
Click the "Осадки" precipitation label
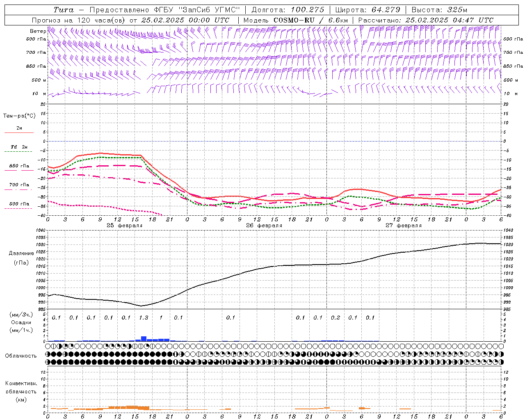tap(21, 322)
